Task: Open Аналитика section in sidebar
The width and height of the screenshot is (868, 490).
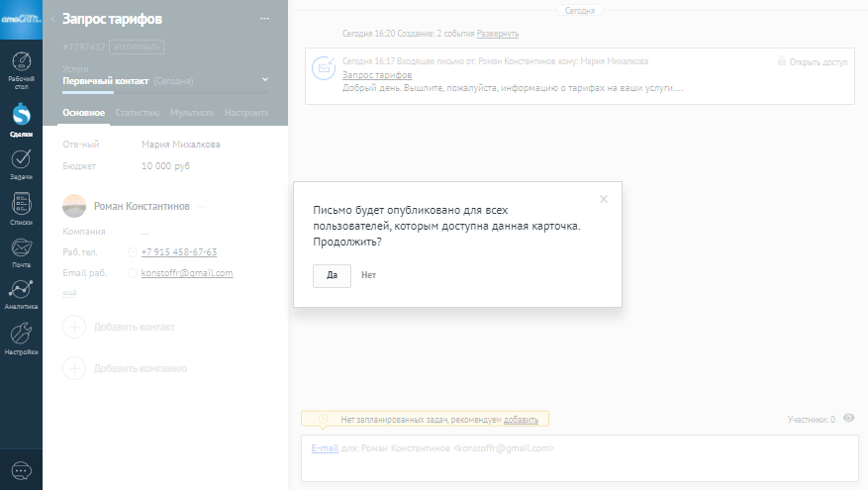Action: (21, 293)
